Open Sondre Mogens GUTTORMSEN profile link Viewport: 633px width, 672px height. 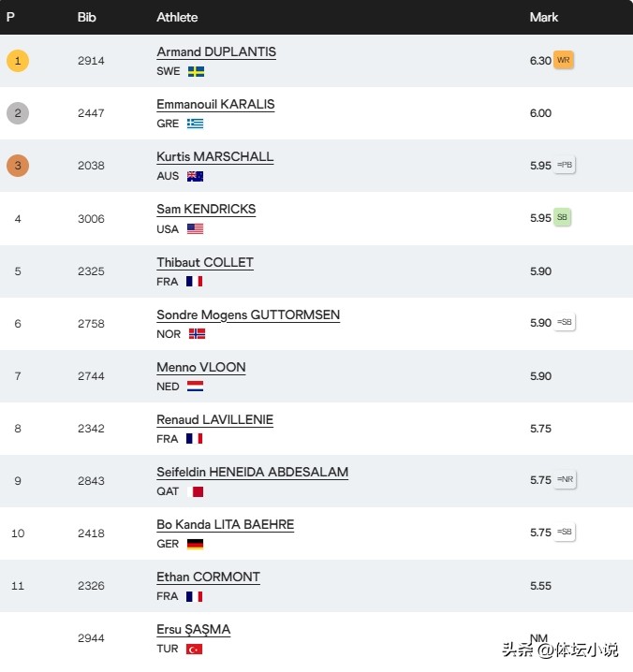tap(248, 315)
